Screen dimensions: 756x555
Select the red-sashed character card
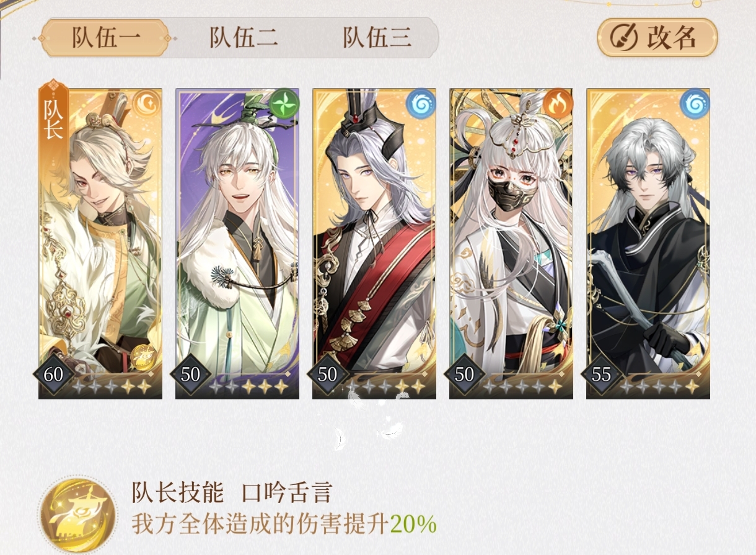(374, 244)
